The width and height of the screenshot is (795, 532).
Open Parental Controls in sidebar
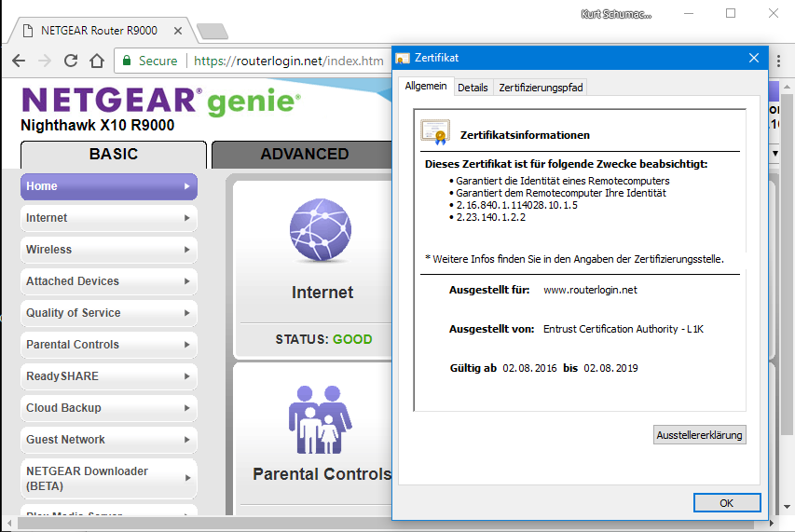[x=109, y=345]
